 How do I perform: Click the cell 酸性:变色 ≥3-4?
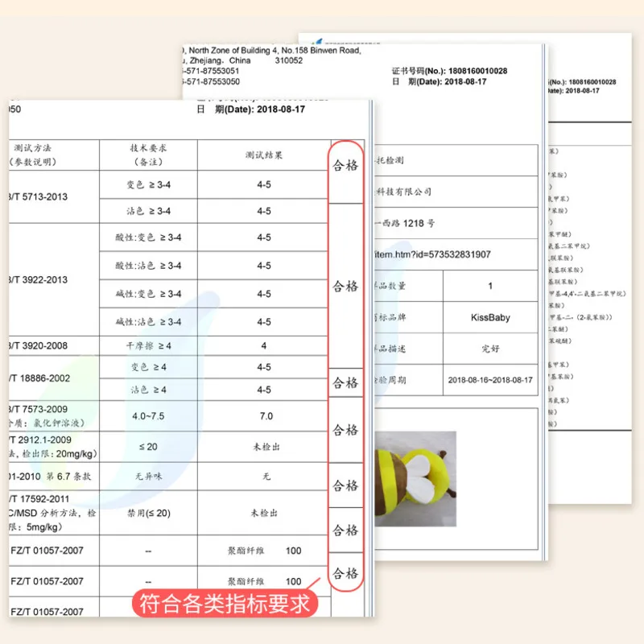coord(148,237)
